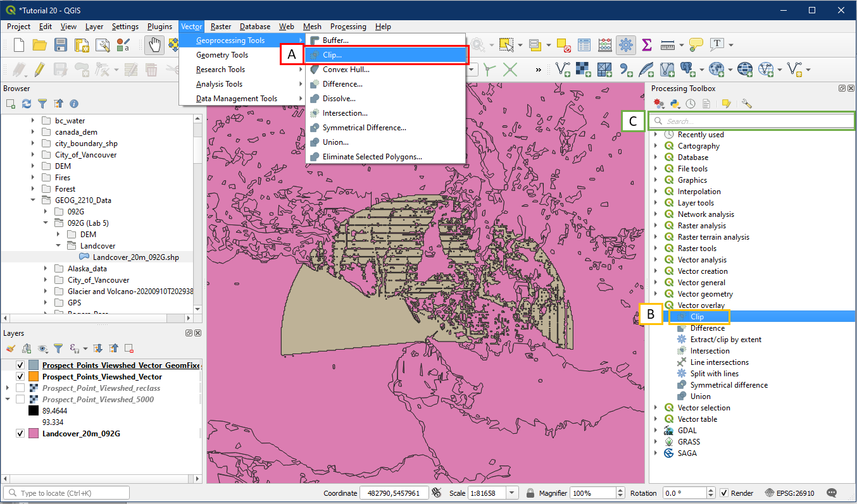Collapse the Vector overlay group
This screenshot has width=857, height=504.
(656, 305)
